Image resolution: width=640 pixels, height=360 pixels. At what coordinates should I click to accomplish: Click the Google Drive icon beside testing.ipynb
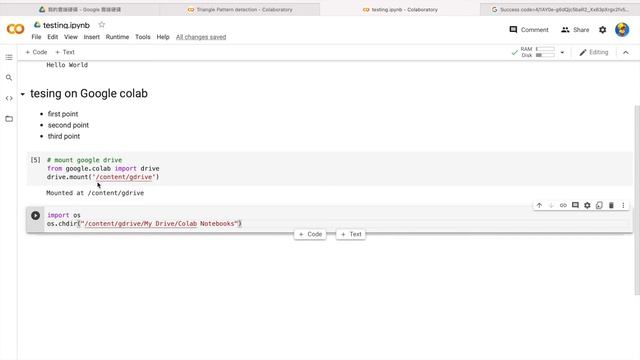[37, 25]
